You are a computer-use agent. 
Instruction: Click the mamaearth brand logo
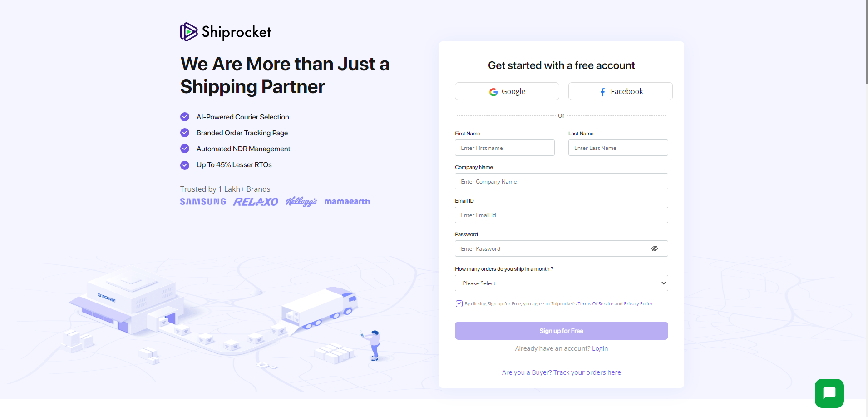click(x=347, y=201)
